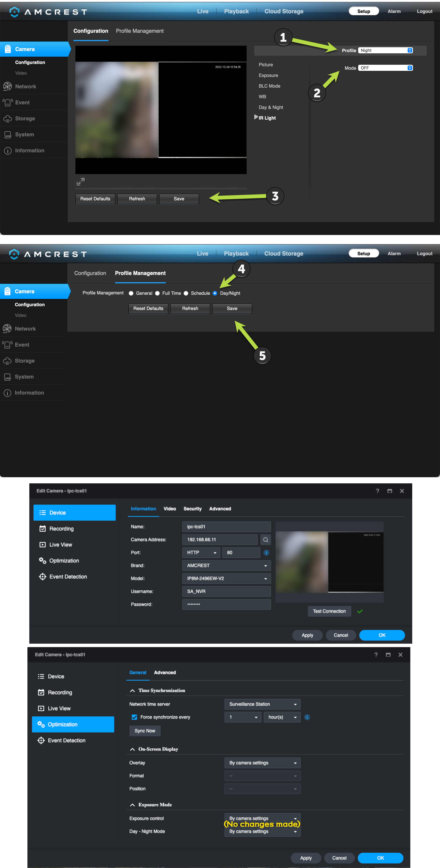The image size is (440, 868).
Task: Click the Test Connection button
Action: pyautogui.click(x=329, y=611)
